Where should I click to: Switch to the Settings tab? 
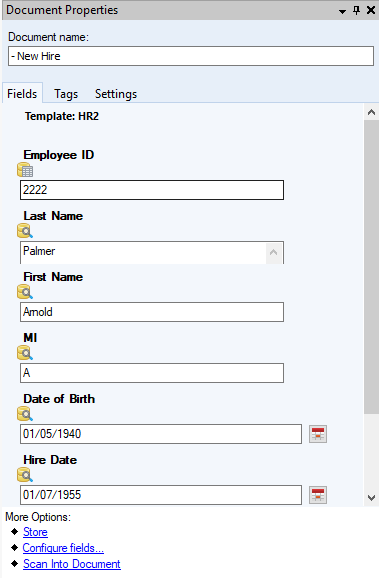click(x=116, y=94)
